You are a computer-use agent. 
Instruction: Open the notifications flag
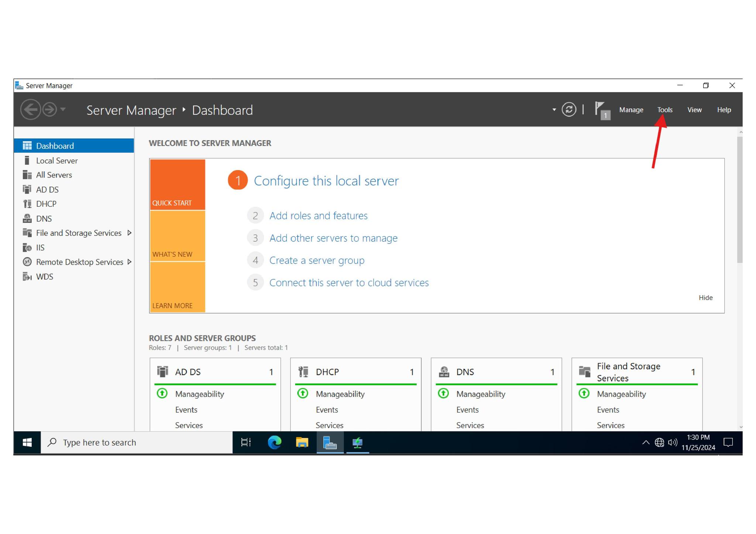click(x=602, y=110)
